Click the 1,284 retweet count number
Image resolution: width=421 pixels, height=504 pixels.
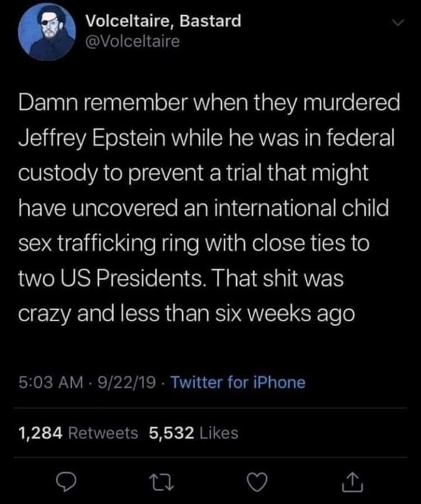(x=39, y=433)
